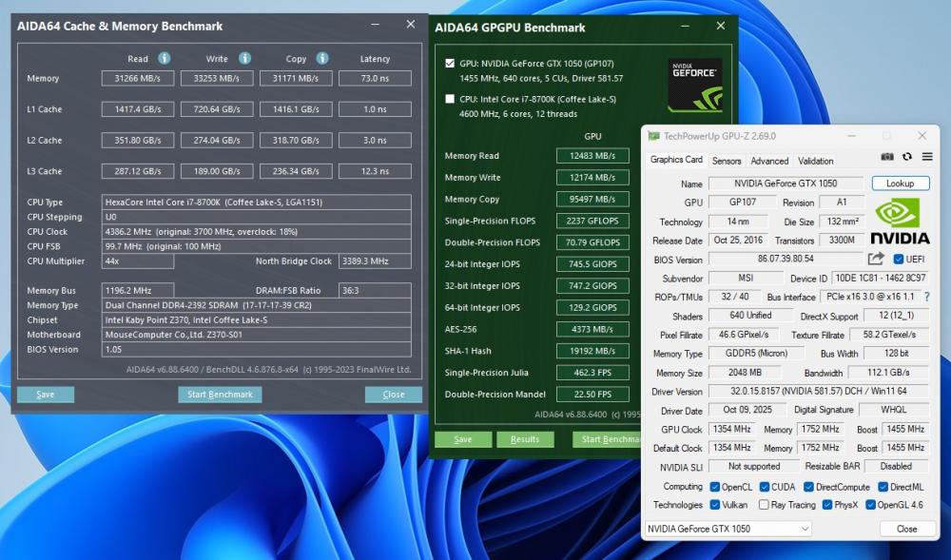Click L1 Cache read value 1417.4 GB/s
This screenshot has height=560, width=951.
(138, 109)
